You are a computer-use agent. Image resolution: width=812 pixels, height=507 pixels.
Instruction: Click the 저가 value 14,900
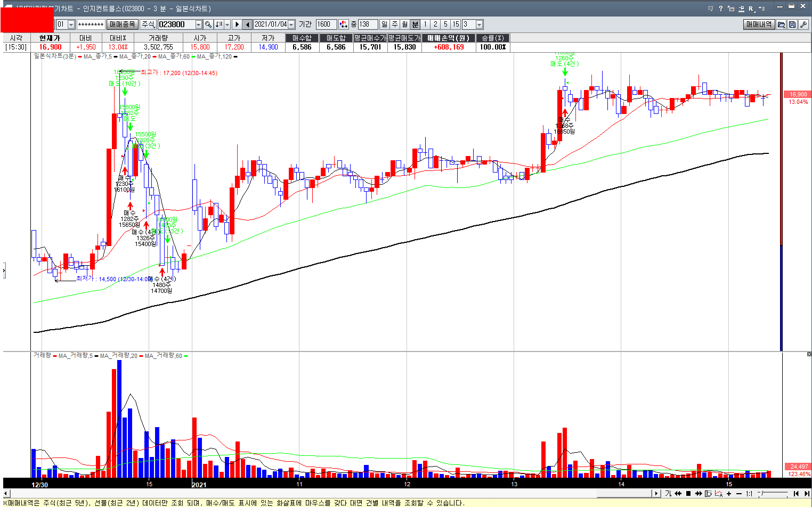[x=268, y=47]
